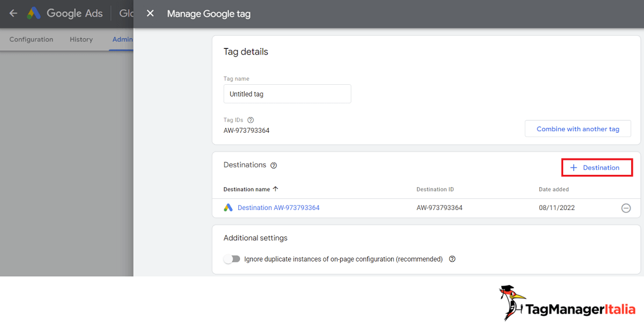Click the date 08/11/2022 cell
This screenshot has height=330, width=644.
(557, 208)
